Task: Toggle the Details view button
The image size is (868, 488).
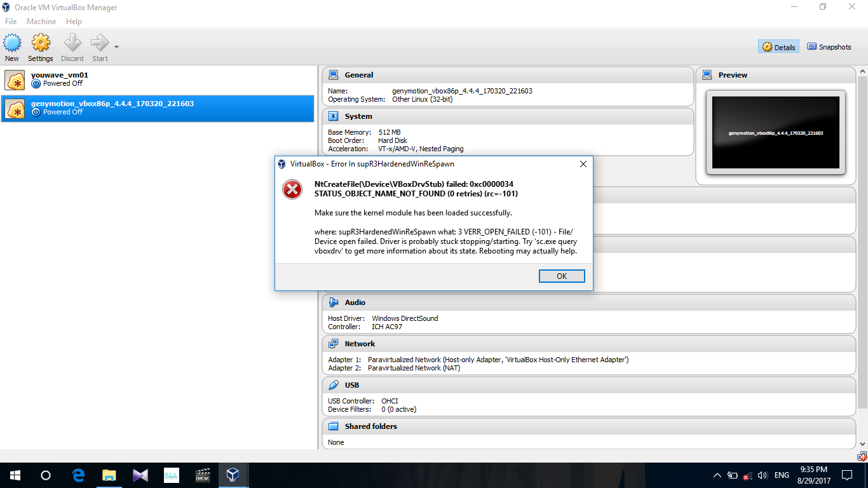Action: point(778,47)
